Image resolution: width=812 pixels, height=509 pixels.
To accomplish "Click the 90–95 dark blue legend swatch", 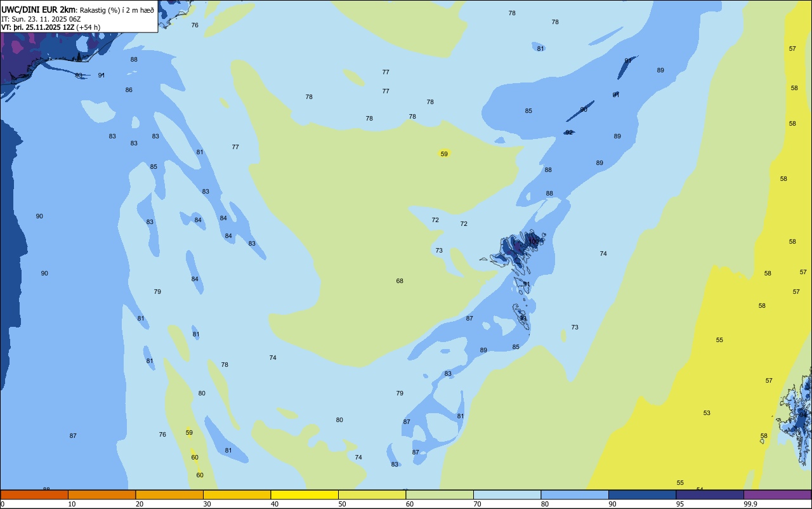I will click(642, 494).
